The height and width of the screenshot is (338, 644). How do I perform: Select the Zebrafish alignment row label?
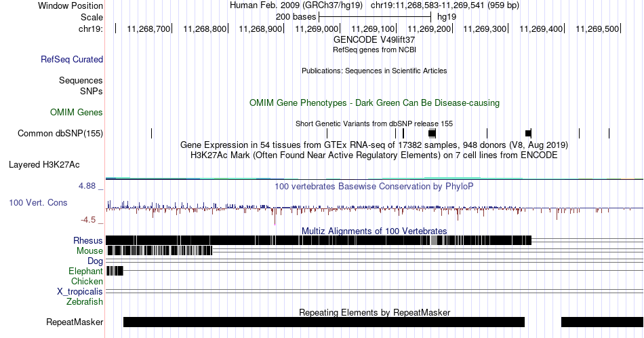[85, 301]
